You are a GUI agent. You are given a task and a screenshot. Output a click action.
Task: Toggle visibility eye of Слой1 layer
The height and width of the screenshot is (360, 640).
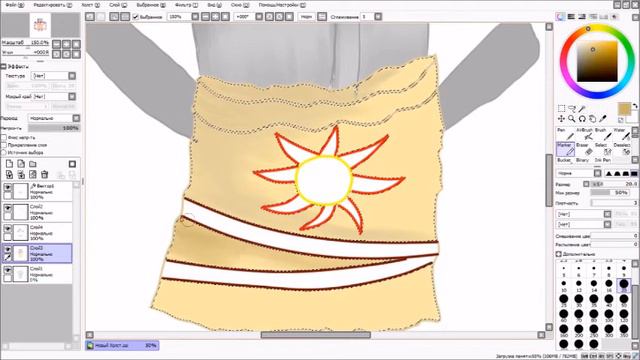(8, 270)
